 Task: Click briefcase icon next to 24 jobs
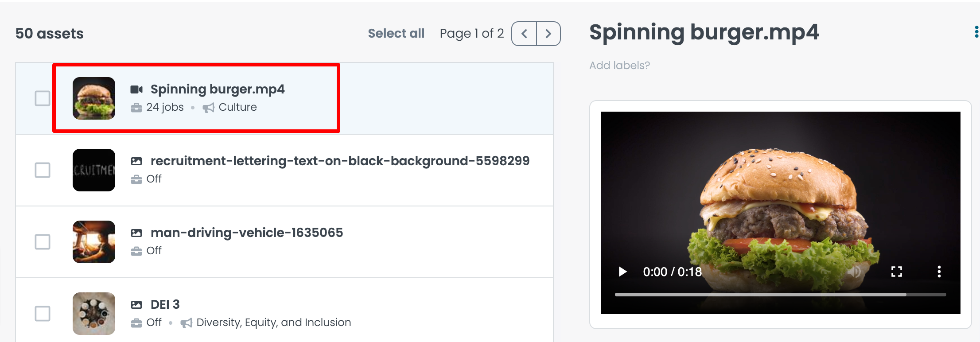click(x=136, y=108)
